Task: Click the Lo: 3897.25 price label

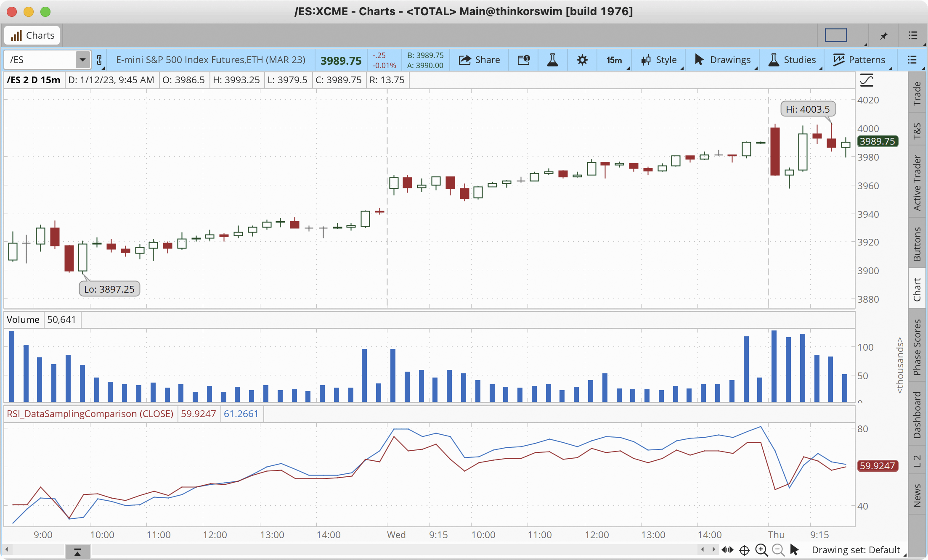Action: [x=109, y=289]
